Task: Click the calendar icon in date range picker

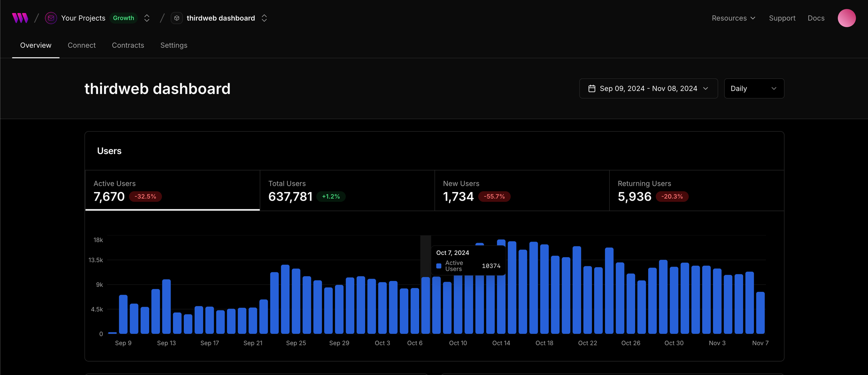Action: pos(592,89)
